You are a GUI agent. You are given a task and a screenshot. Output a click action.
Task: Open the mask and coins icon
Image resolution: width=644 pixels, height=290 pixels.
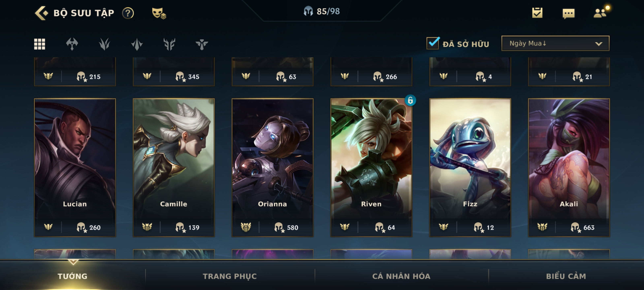click(x=159, y=13)
